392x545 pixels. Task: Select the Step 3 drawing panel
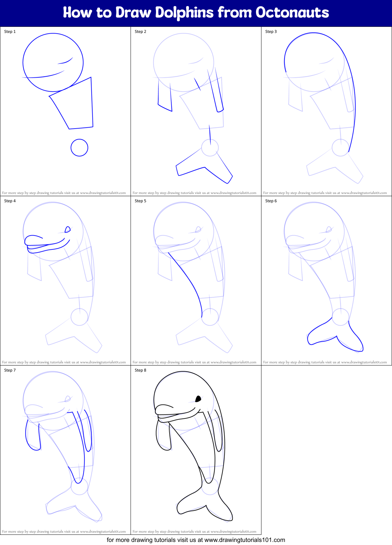pyautogui.click(x=327, y=111)
